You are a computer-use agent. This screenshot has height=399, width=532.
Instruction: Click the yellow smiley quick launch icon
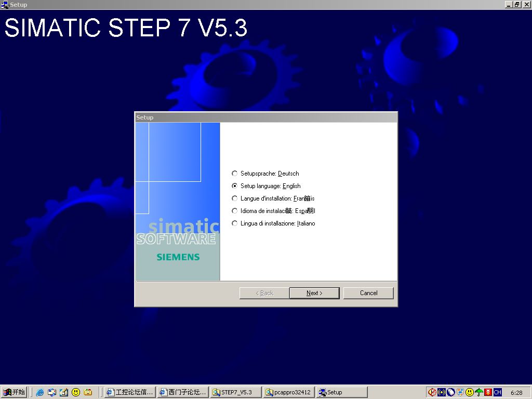(76, 393)
